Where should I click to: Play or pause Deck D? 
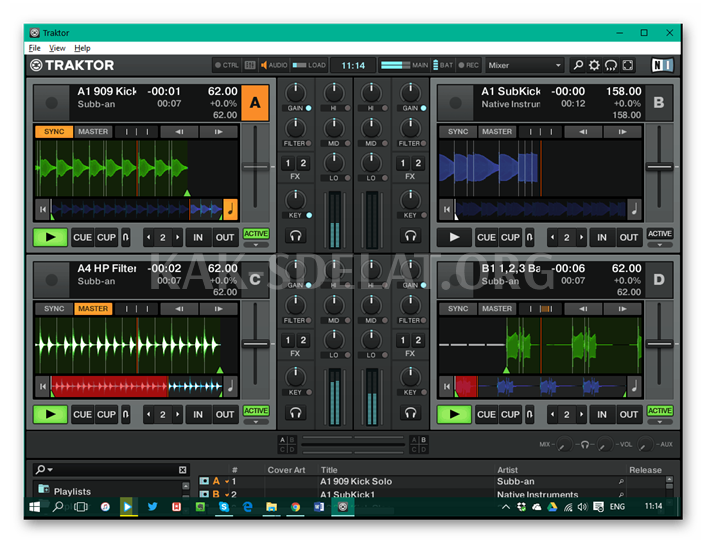454,414
